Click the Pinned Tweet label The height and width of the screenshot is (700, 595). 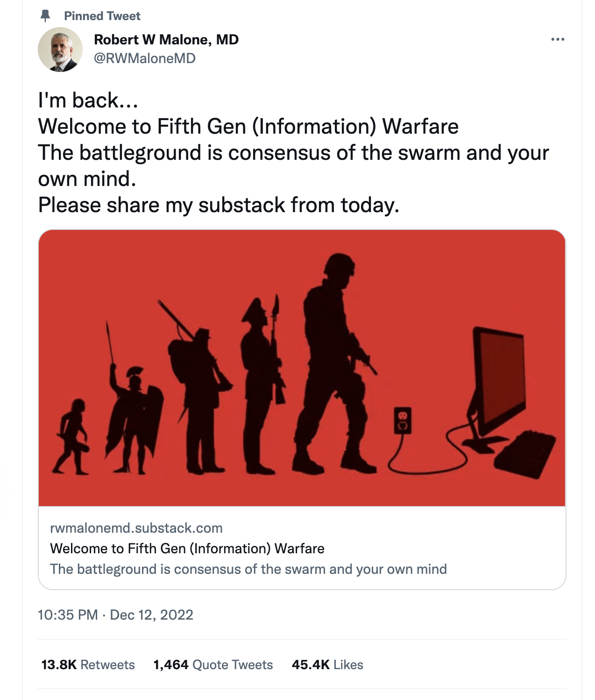click(102, 16)
